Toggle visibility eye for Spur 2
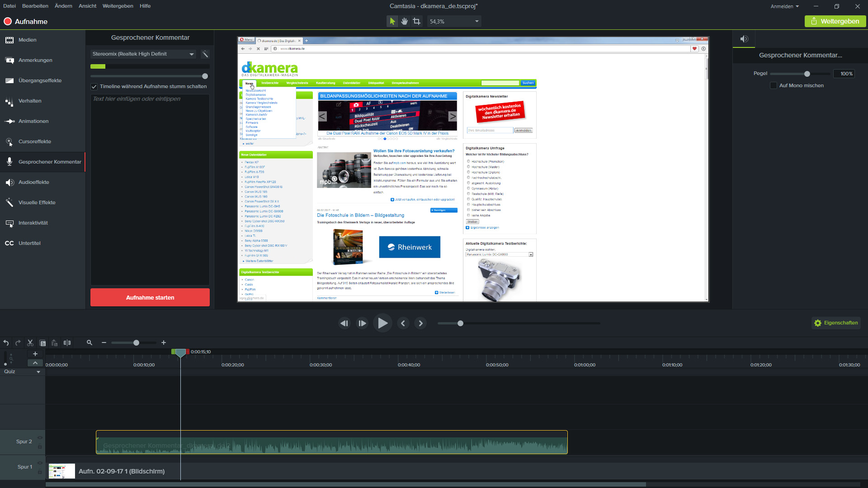 tap(40, 437)
